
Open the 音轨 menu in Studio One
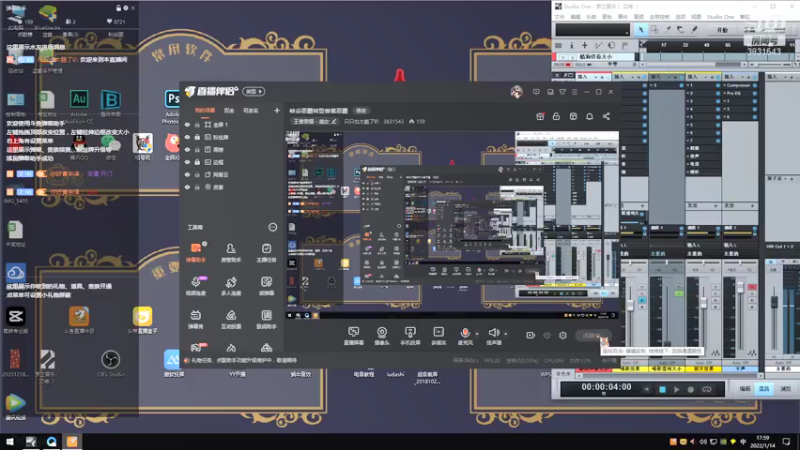[607, 17]
